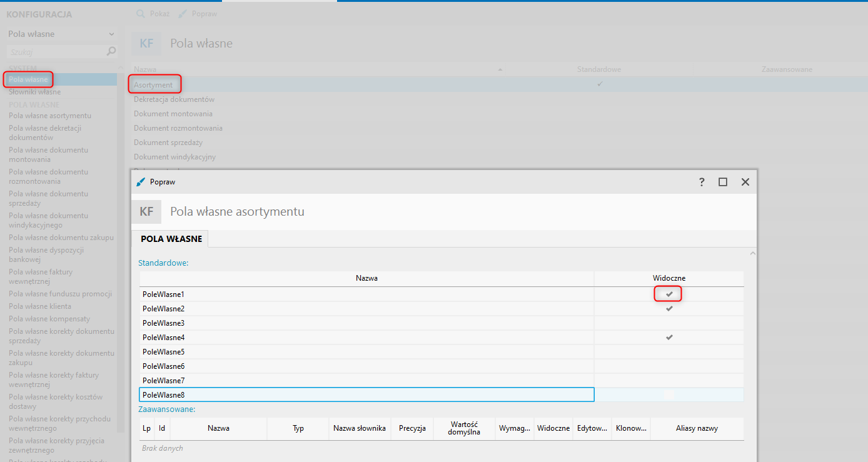Click the Zaawansowane column header in main list
Viewport: 868px width, 462px height.
(x=787, y=69)
